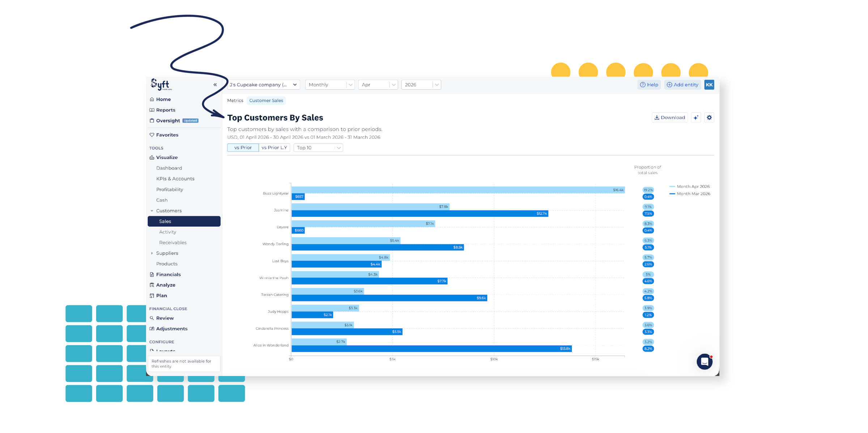Image resolution: width=868 pixels, height=433 pixels.
Task: Click Buzz Lightyear's $16.4k April bar
Action: click(458, 190)
